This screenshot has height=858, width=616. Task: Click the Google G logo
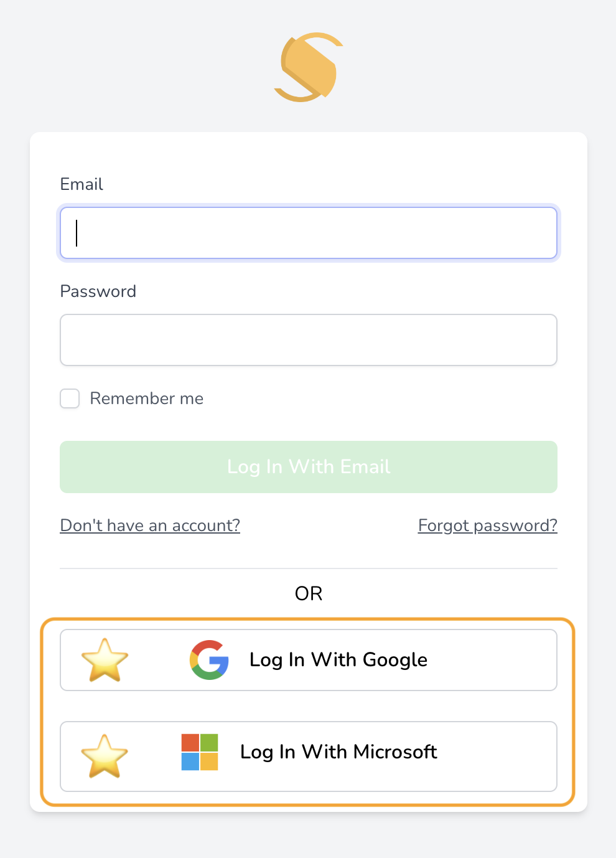pyautogui.click(x=209, y=660)
